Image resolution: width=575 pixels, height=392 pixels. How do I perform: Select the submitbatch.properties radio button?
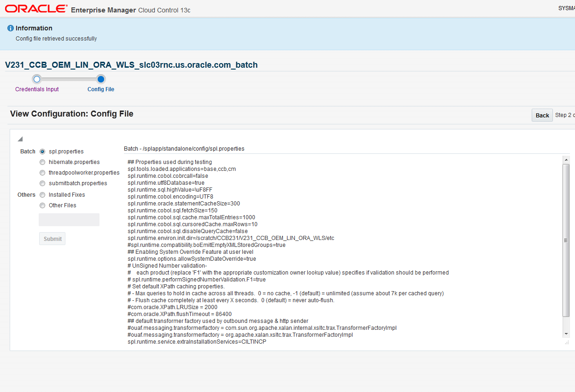coord(42,183)
